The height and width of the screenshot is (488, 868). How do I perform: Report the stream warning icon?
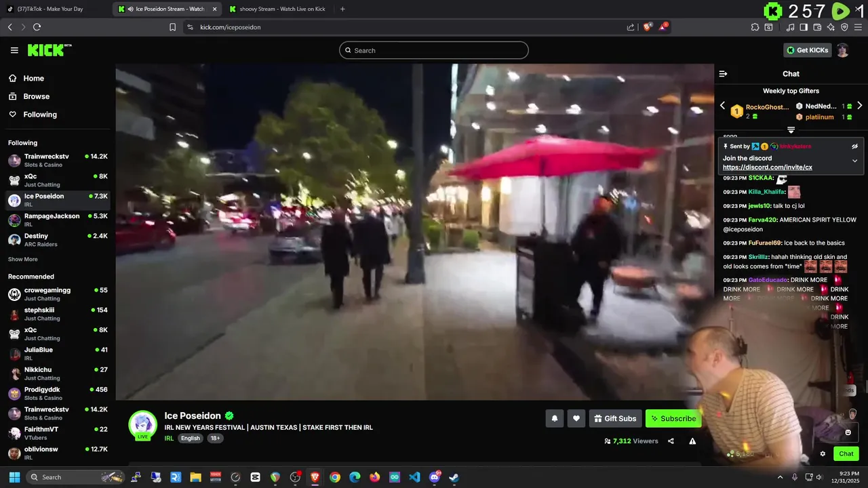(x=692, y=441)
